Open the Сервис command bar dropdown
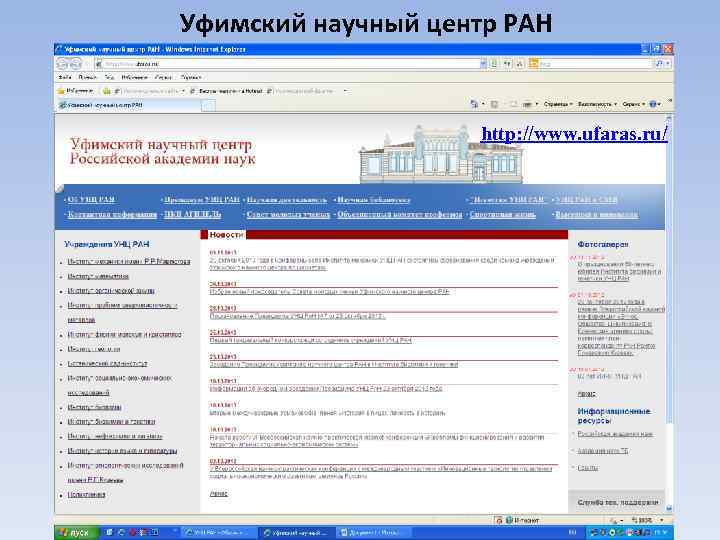Viewport: 720px width, 540px height. pyautogui.click(x=634, y=104)
